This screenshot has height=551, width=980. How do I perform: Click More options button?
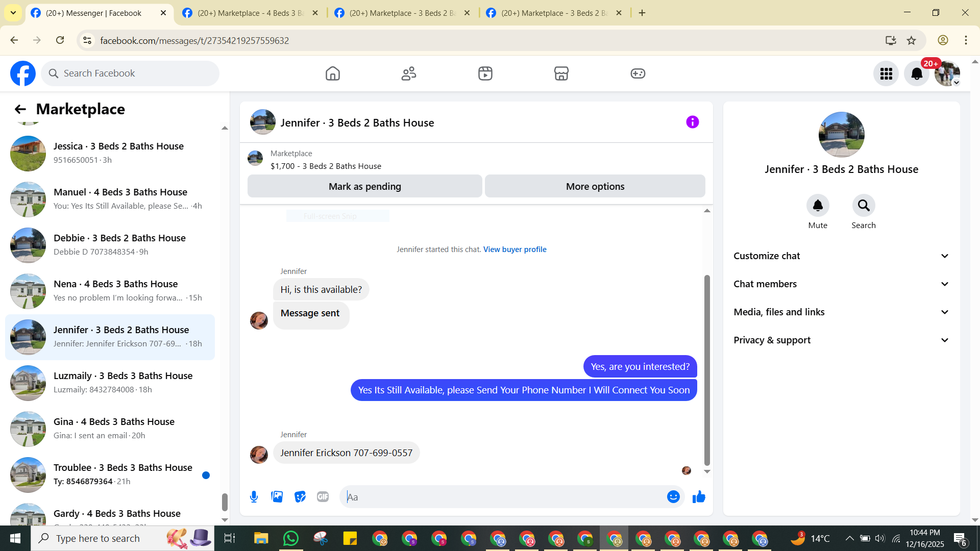coord(595,186)
